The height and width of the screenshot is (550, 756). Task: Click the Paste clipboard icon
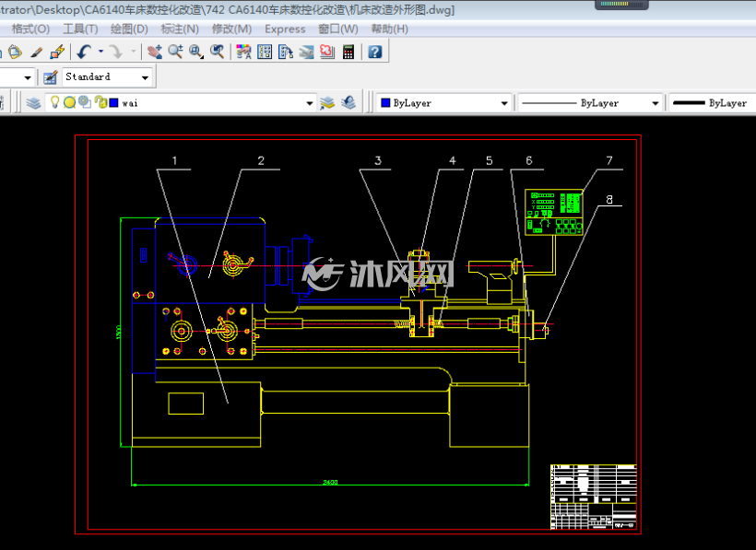tap(15, 52)
